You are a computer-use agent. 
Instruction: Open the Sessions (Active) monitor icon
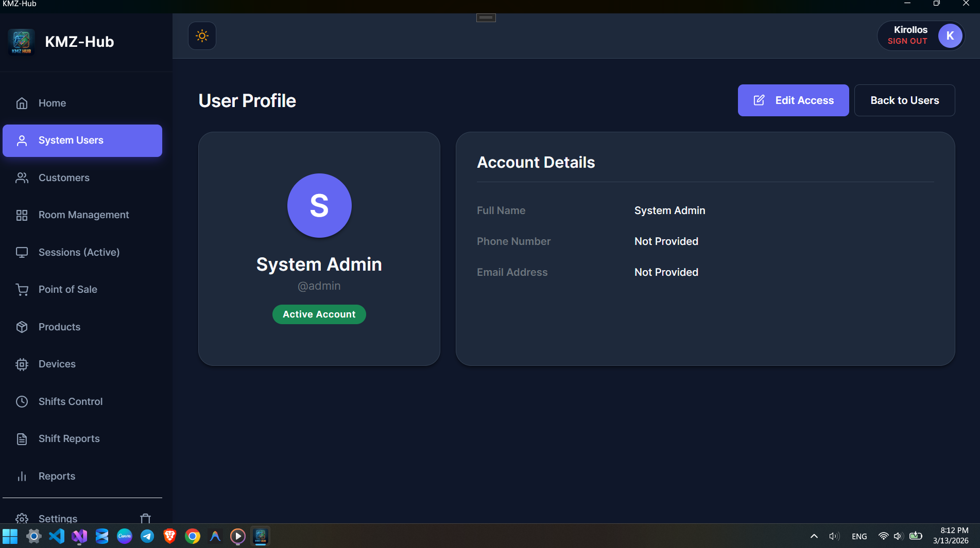(x=22, y=252)
